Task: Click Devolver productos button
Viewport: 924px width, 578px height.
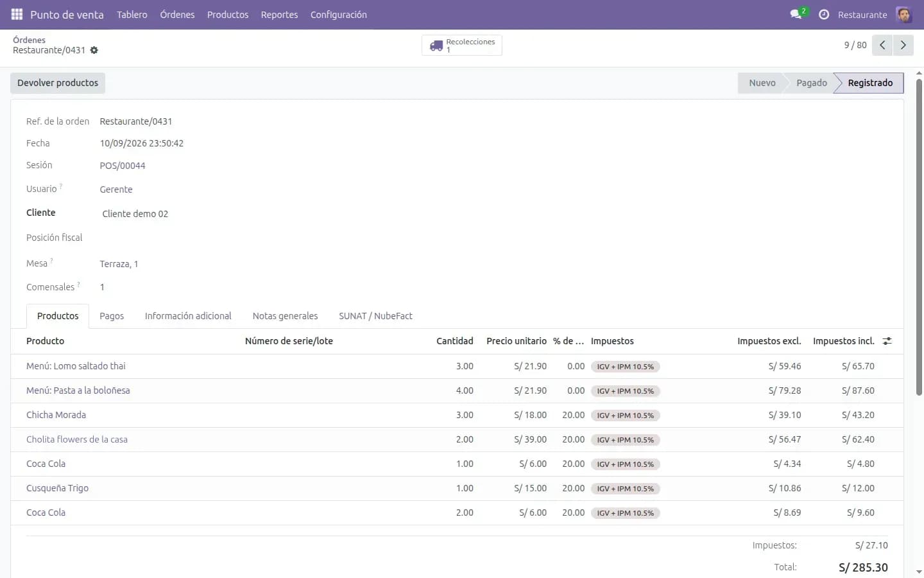Action: click(x=58, y=83)
